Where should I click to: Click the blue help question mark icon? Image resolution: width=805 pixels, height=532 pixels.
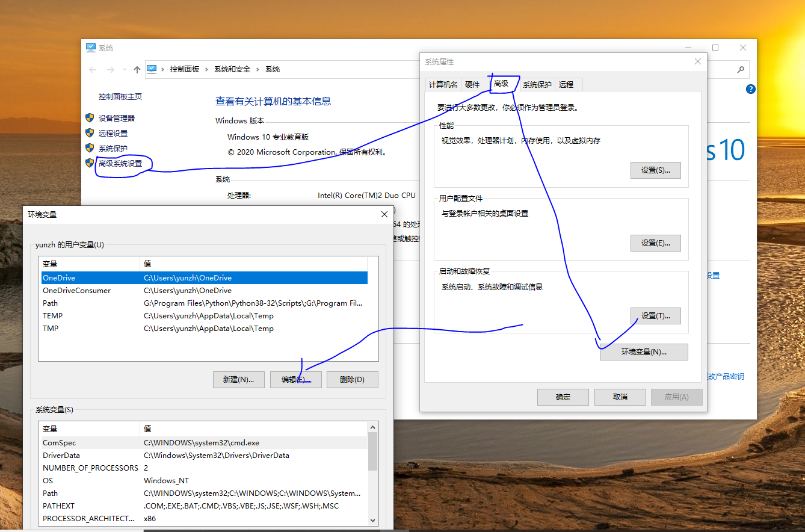750,89
